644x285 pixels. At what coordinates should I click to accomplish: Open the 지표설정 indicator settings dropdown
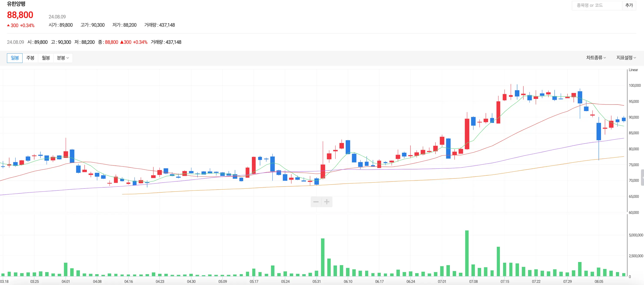626,58
